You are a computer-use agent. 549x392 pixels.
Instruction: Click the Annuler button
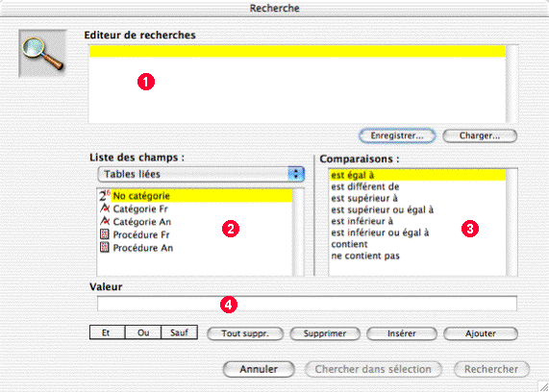point(259,369)
